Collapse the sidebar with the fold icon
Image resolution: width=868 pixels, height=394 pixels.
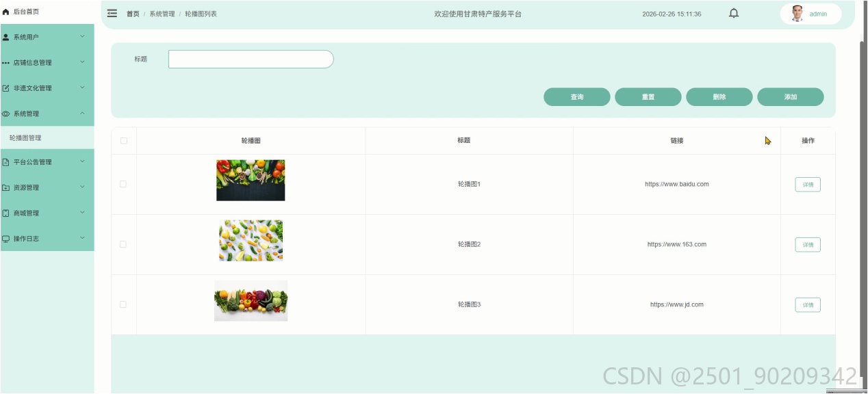(x=112, y=14)
